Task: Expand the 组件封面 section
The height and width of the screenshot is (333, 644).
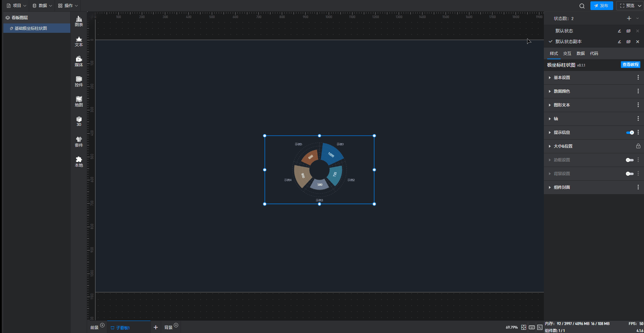Action: pyautogui.click(x=550, y=187)
